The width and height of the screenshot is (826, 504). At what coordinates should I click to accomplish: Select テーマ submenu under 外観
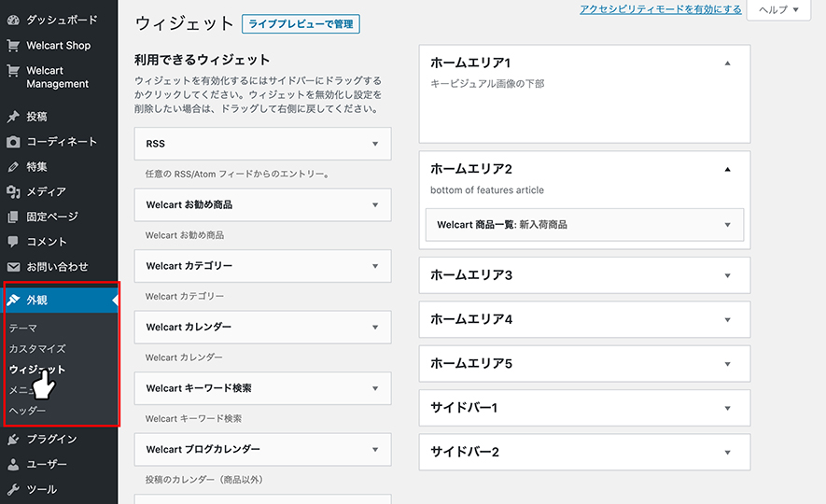point(23,329)
